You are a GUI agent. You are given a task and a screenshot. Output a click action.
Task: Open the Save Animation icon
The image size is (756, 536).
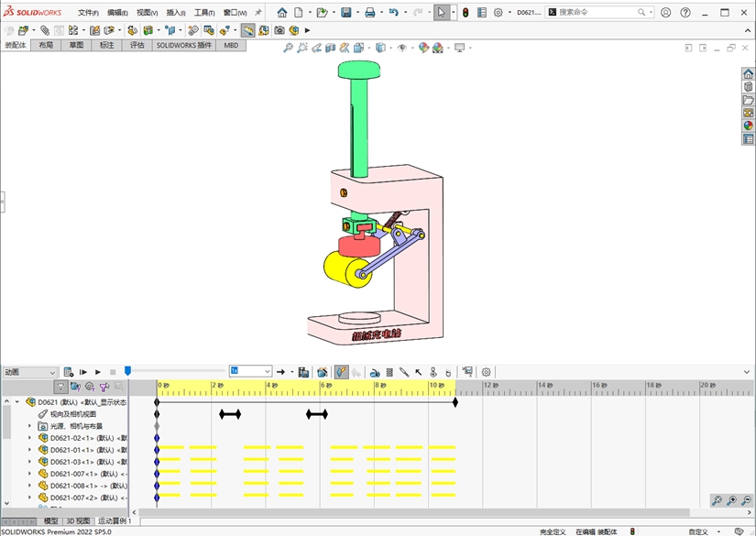pyautogui.click(x=303, y=372)
